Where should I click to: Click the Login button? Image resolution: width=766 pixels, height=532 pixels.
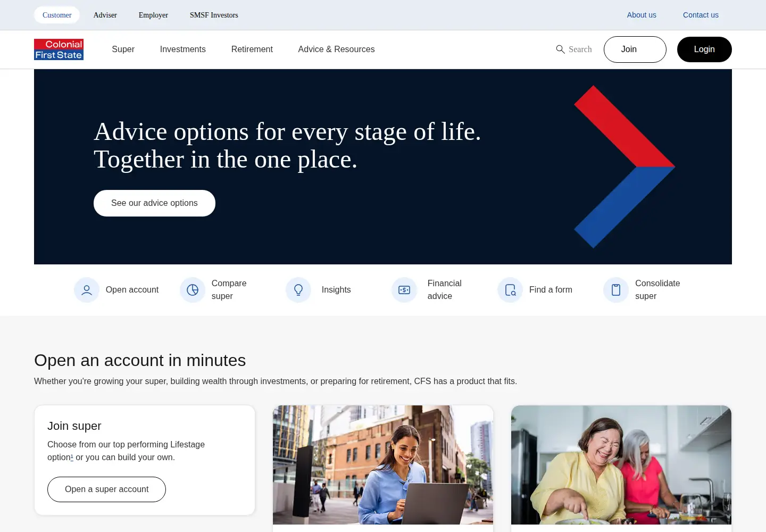(704, 49)
